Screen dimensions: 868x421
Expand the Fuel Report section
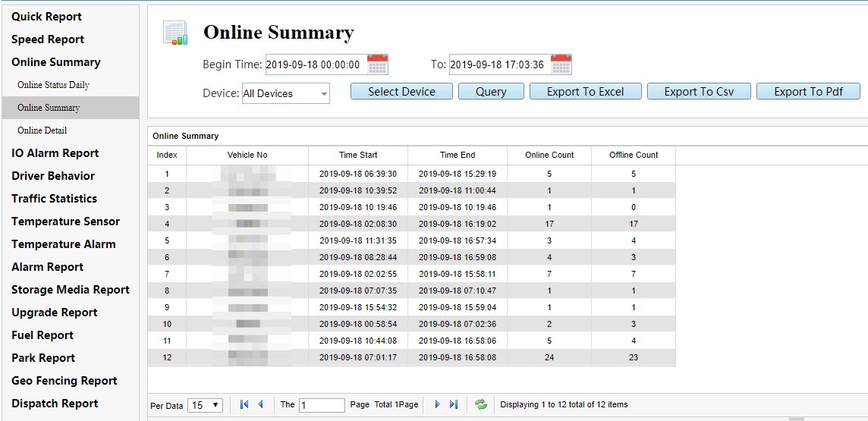pos(42,335)
